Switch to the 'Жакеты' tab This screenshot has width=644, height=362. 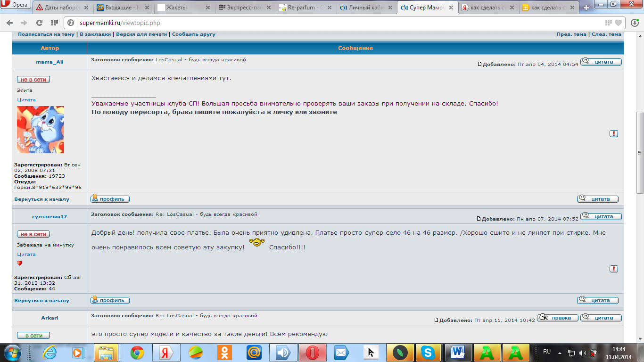tap(183, 8)
